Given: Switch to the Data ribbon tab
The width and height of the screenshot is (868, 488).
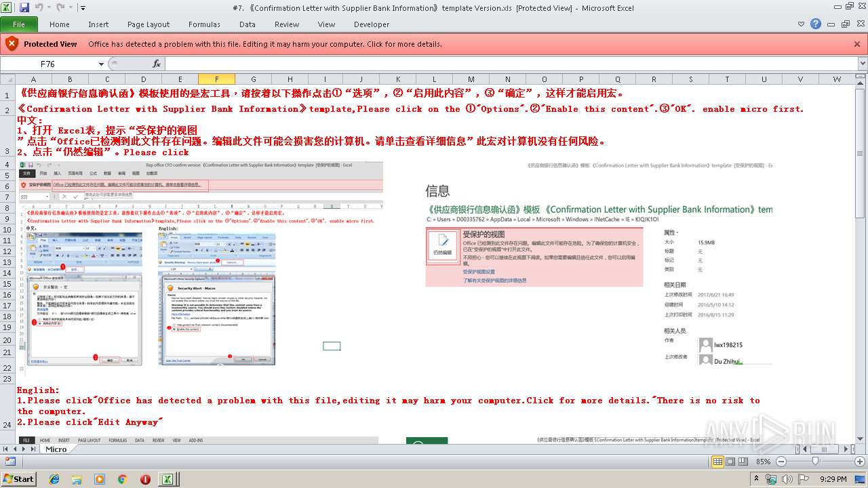Looking at the screenshot, I should 248,24.
